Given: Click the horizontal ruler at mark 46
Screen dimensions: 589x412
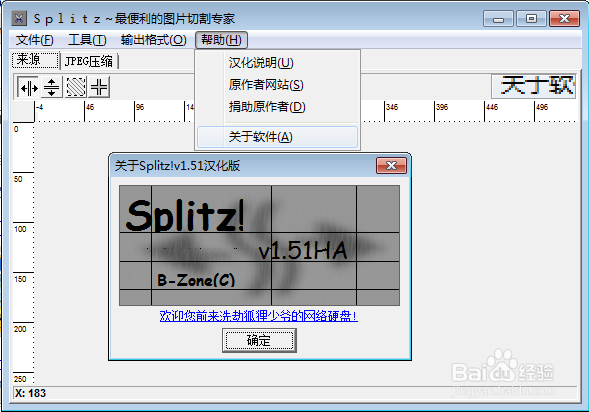Looking at the screenshot, I should (90, 108).
